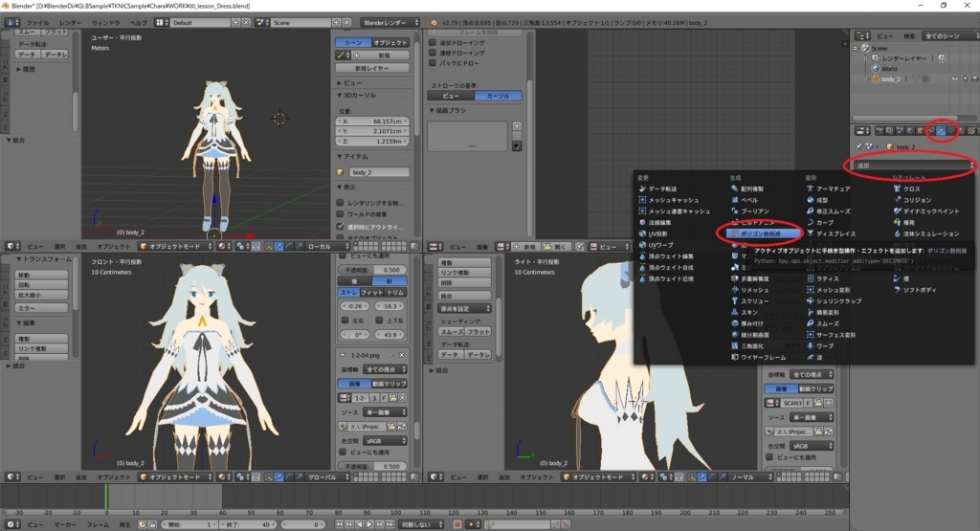Screen dimensions: 980x531
Task: Click the リンク複製 button in the lower-right tool shelf
Action: click(x=463, y=273)
